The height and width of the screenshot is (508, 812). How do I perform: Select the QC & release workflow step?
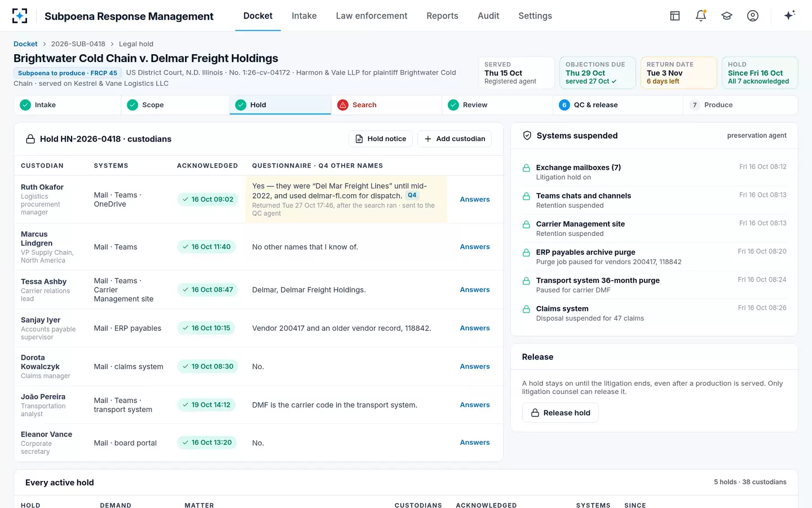click(x=617, y=105)
